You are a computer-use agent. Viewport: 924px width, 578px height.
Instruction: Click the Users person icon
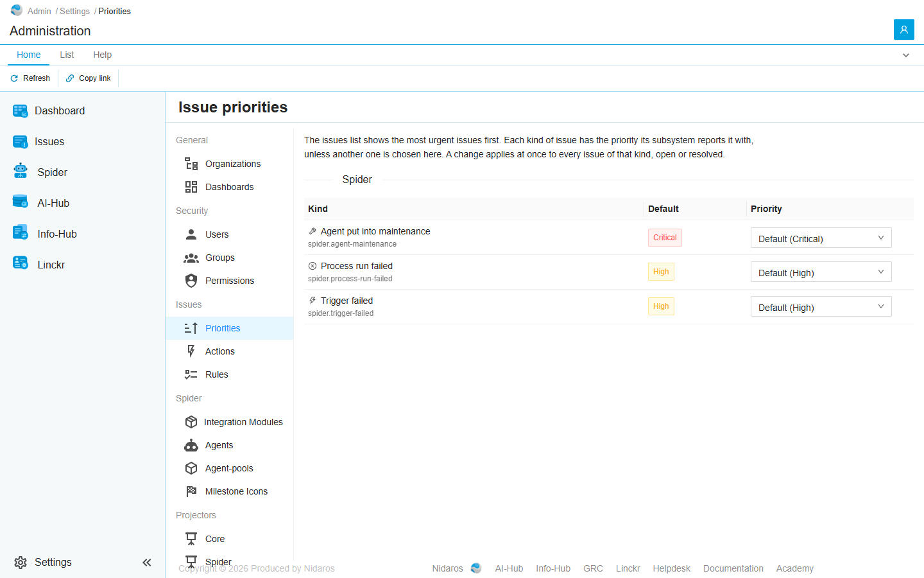click(191, 234)
